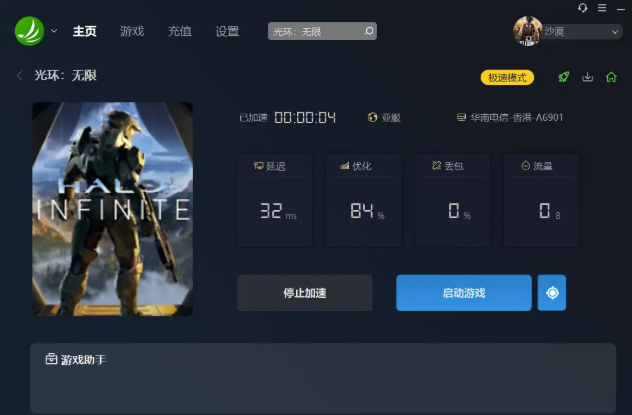This screenshot has height=415, width=632.
Task: Switch to the 游戏 tab
Action: click(x=132, y=31)
